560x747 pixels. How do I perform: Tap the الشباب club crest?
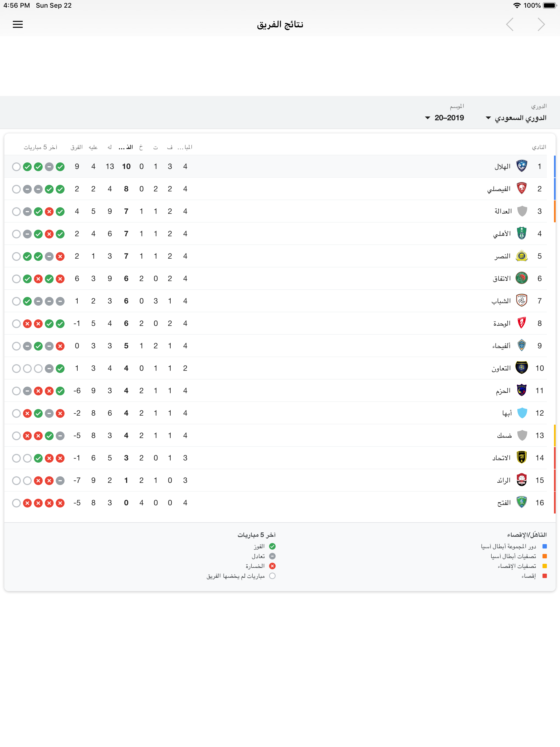pyautogui.click(x=522, y=300)
